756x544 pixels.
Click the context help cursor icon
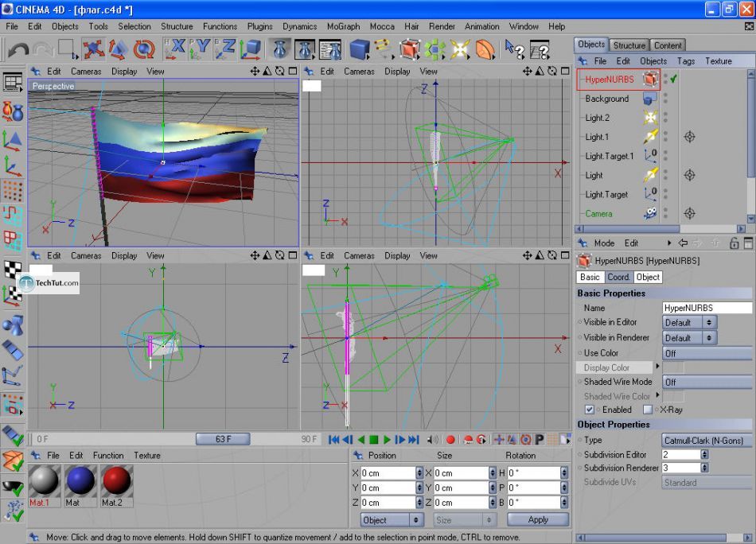click(514, 49)
